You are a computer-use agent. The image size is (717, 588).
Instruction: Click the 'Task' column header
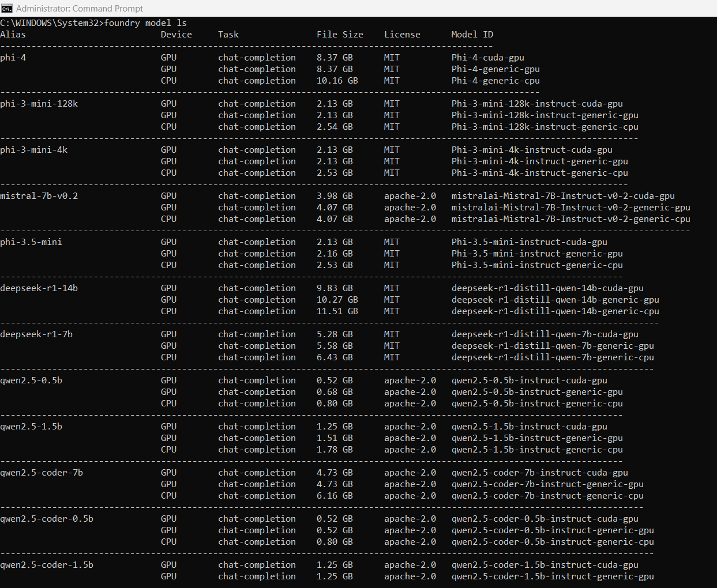228,35
